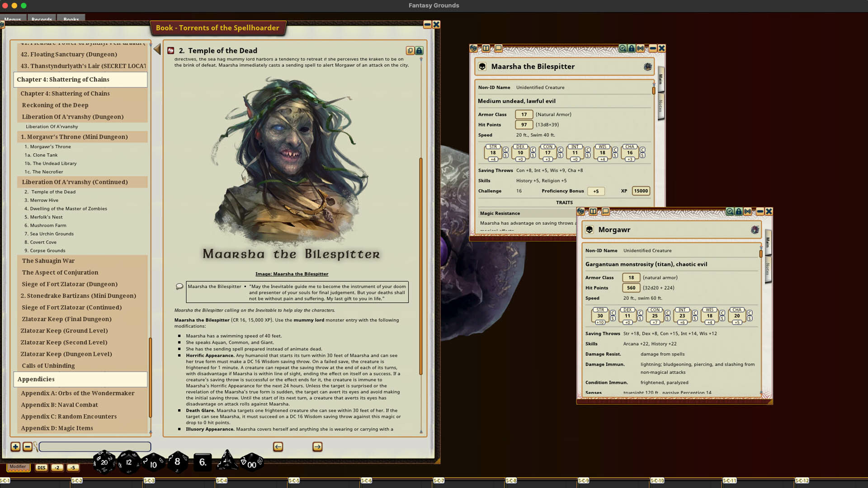This screenshot has width=868, height=488.
Task: Click the next page arrow in the book
Action: click(317, 446)
